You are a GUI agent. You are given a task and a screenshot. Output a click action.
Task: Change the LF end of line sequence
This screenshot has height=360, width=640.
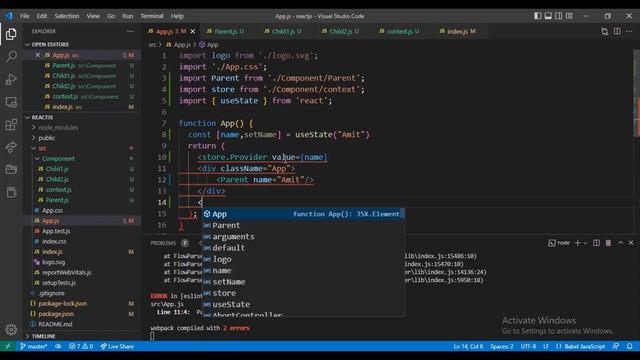pyautogui.click(x=546, y=347)
